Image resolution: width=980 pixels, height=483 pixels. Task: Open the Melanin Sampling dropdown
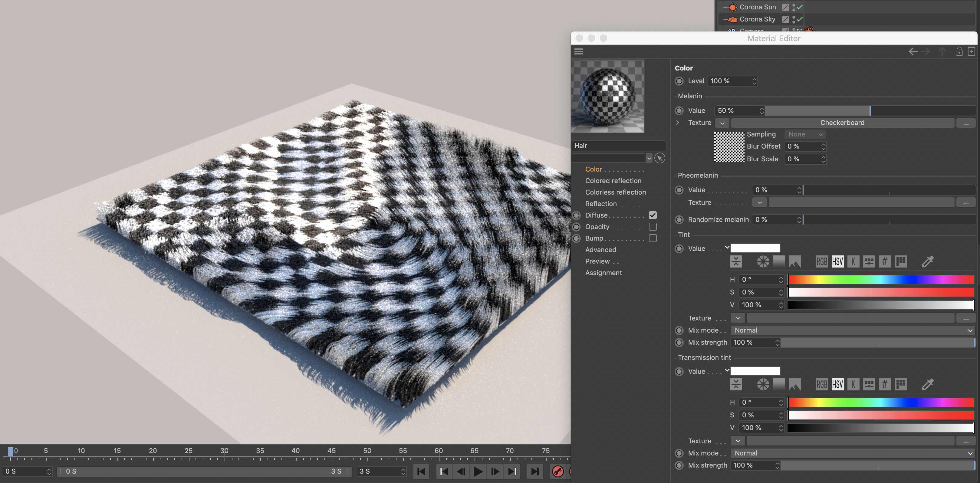pyautogui.click(x=805, y=134)
